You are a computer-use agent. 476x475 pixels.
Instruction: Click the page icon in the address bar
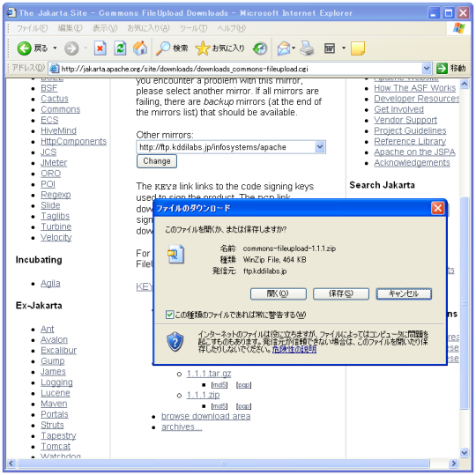pyautogui.click(x=55, y=69)
